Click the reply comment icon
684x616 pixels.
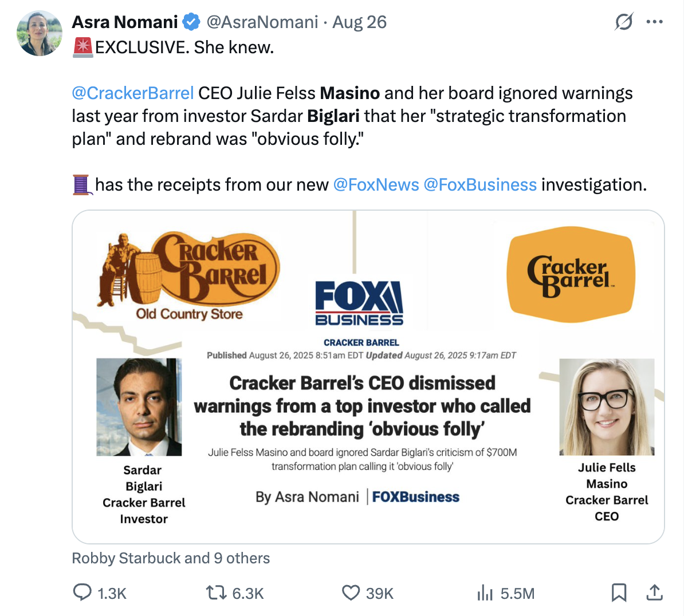82,593
